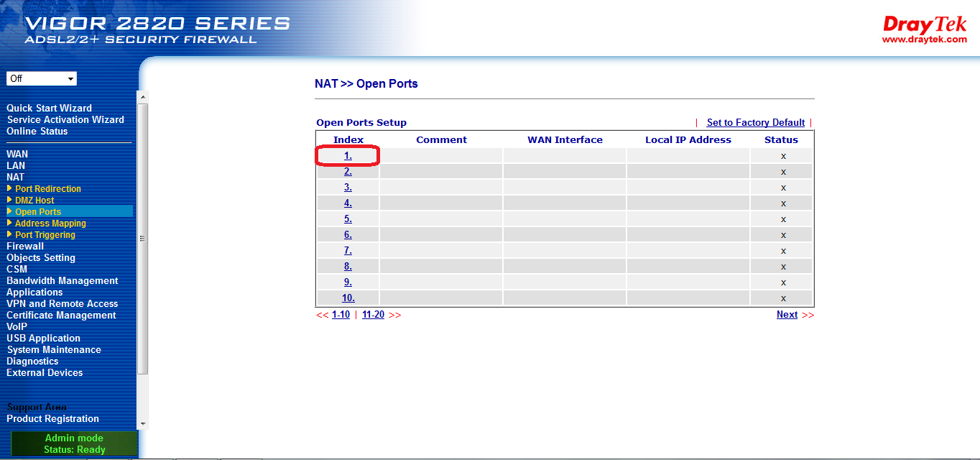Go to entries 11-20 page
The width and height of the screenshot is (980, 460).
[373, 315]
